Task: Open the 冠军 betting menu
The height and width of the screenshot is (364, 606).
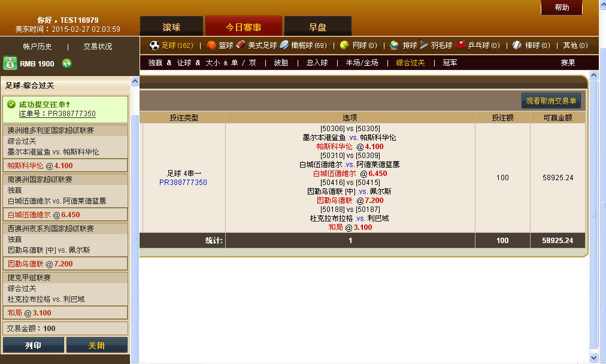Action: coord(450,63)
